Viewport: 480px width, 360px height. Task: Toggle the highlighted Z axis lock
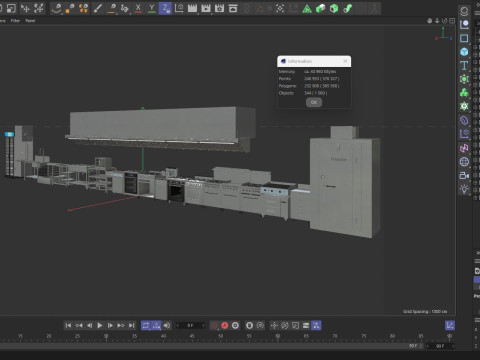pyautogui.click(x=165, y=8)
